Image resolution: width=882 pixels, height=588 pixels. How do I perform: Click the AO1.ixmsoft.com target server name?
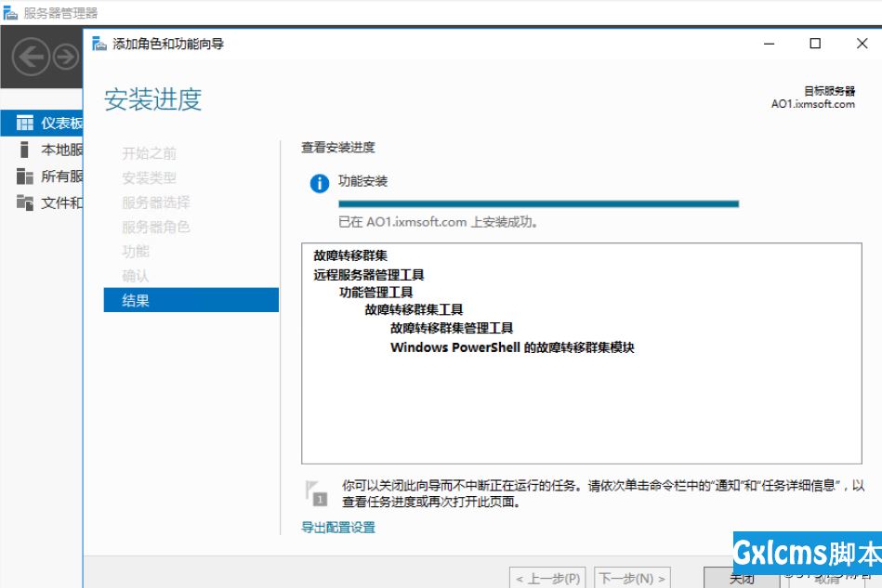point(813,104)
